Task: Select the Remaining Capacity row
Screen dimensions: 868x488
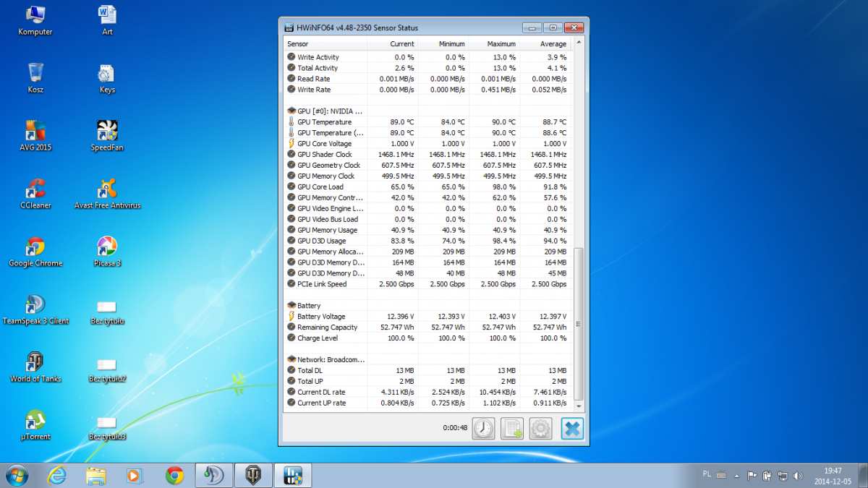Action: pyautogui.click(x=427, y=328)
